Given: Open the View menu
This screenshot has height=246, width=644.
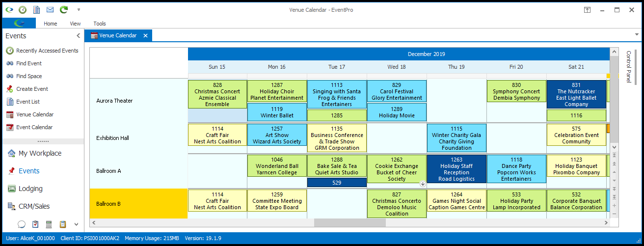Looking at the screenshot, I should point(75,24).
